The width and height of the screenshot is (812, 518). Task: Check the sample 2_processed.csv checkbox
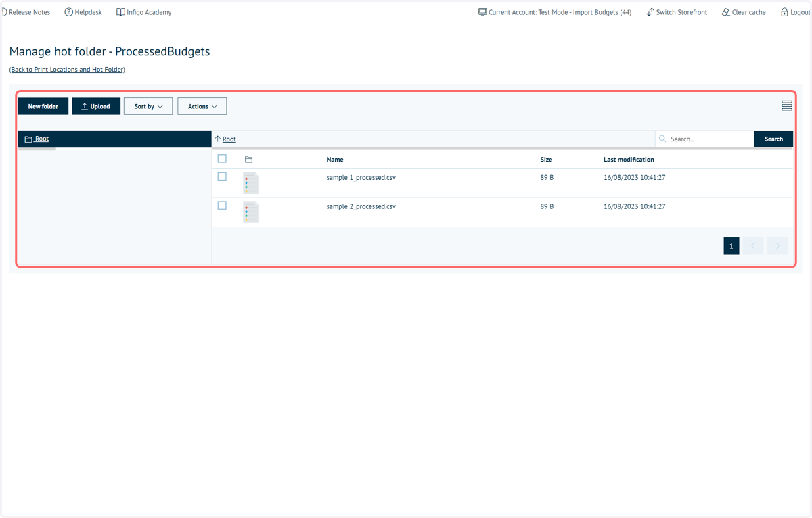222,206
